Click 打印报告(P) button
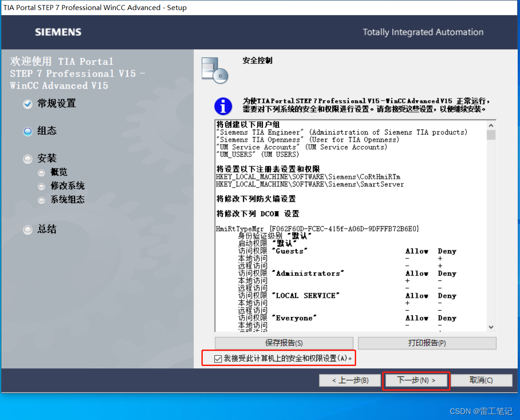The height and width of the screenshot is (420, 520). tap(427, 343)
